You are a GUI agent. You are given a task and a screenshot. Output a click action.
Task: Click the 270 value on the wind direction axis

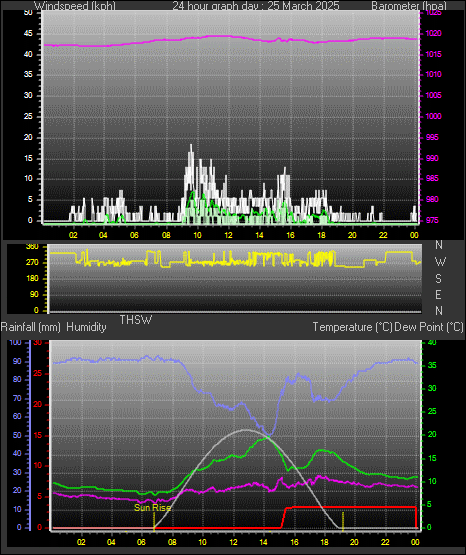(33, 263)
